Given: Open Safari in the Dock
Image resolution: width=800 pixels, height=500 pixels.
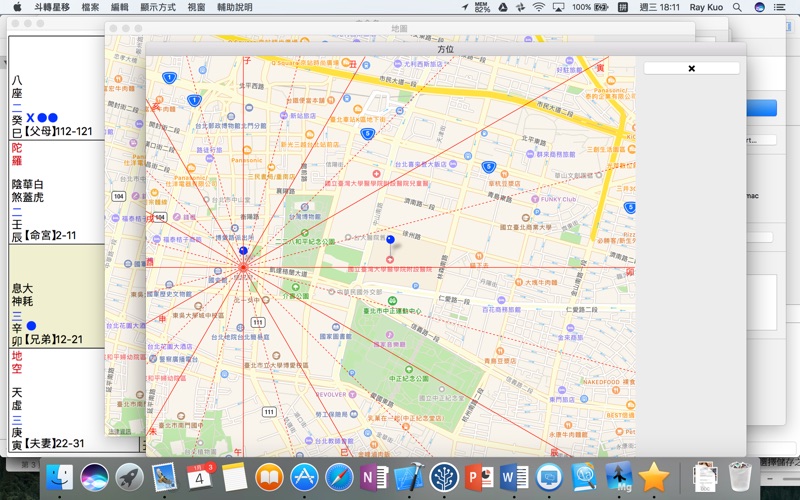Looking at the screenshot, I should click(x=339, y=476).
